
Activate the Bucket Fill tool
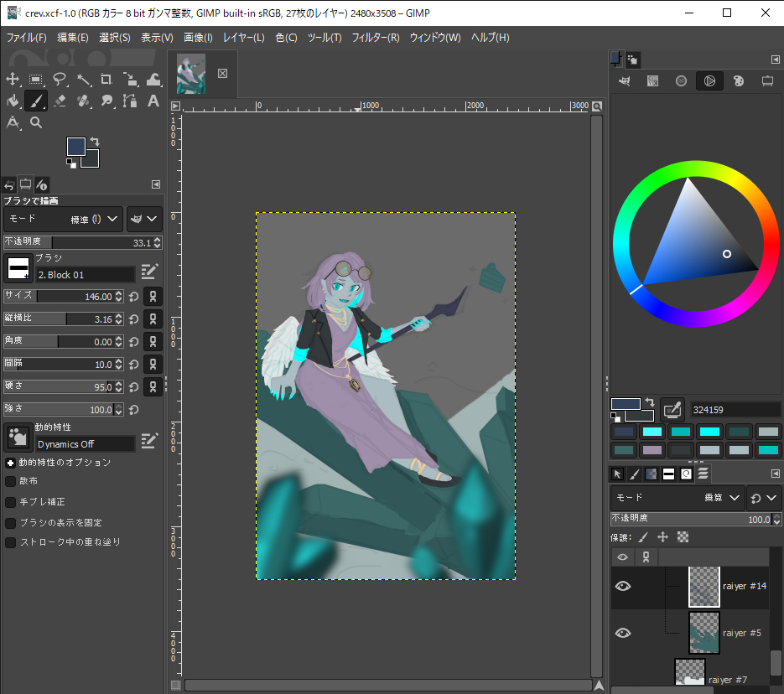click(x=13, y=101)
